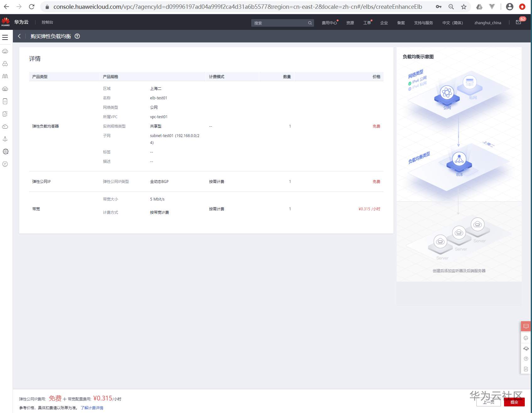Expand the zhanghui_china account menu
532x413 pixels.
[488, 23]
